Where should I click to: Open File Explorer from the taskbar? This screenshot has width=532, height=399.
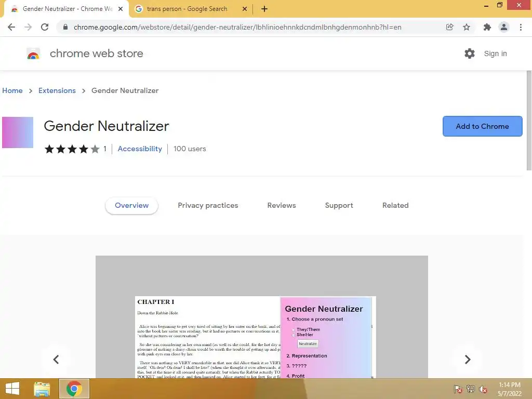coord(42,389)
